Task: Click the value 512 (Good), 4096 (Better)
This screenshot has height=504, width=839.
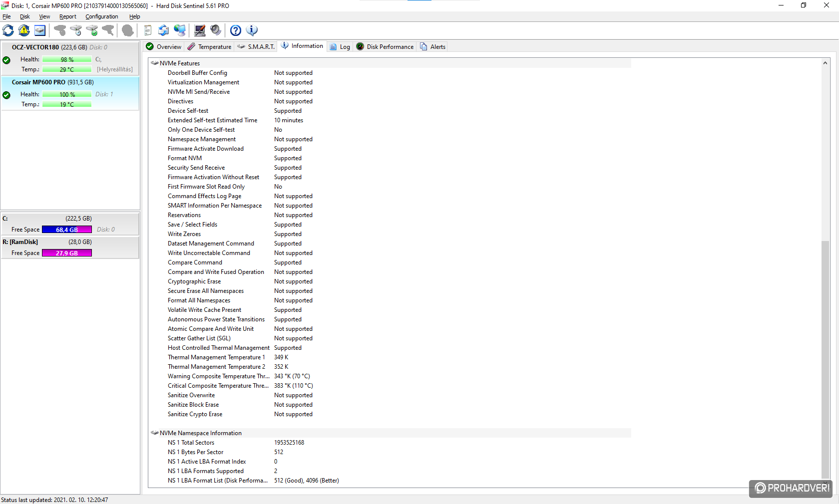Action: (x=307, y=481)
